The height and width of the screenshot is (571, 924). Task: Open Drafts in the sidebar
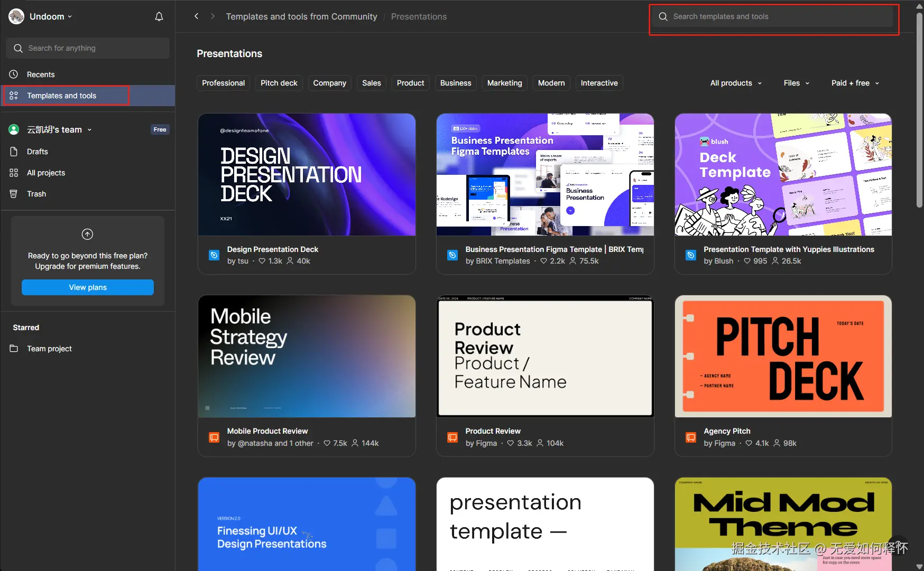pyautogui.click(x=88, y=152)
